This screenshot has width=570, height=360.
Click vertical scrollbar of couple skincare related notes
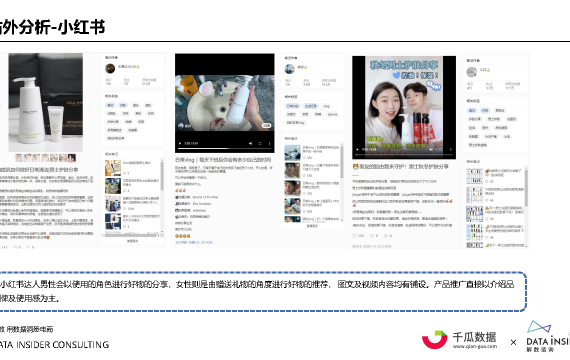tap(526, 188)
